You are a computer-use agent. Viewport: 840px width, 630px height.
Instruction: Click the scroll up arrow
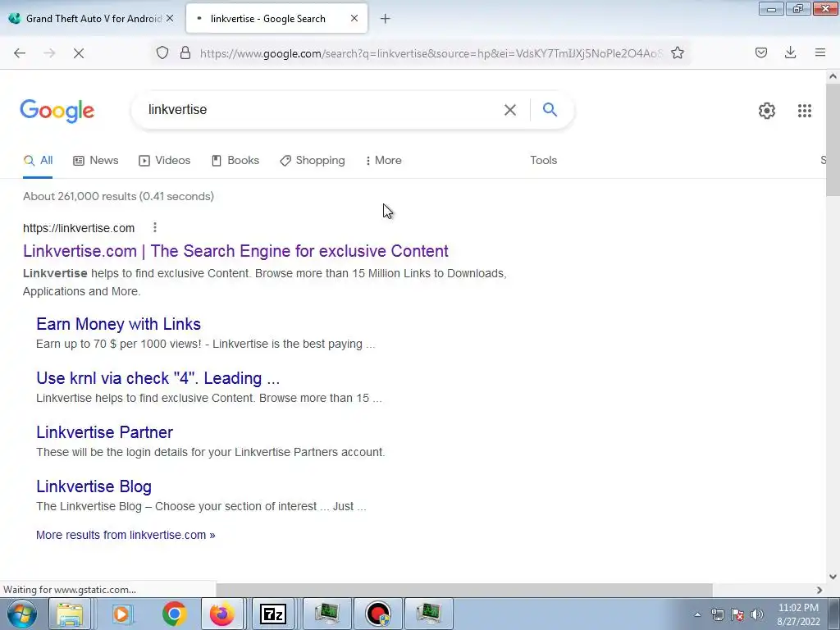tap(833, 76)
